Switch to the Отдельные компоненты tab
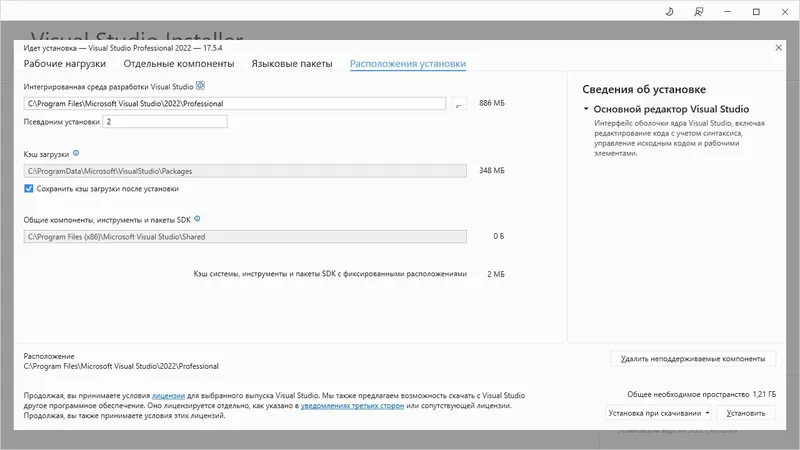 [x=179, y=64]
